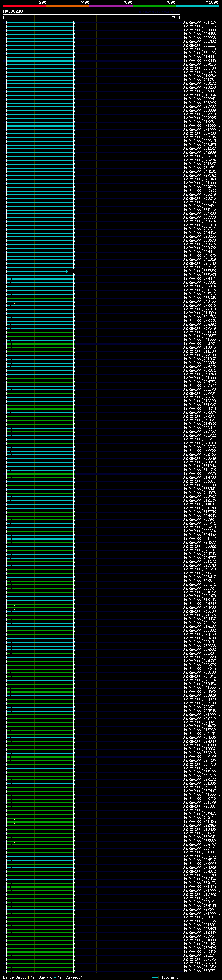The width and height of the screenshot is (222, 980).
Task: Click the green ~80% identity legend segment
Action: click(154, 6)
